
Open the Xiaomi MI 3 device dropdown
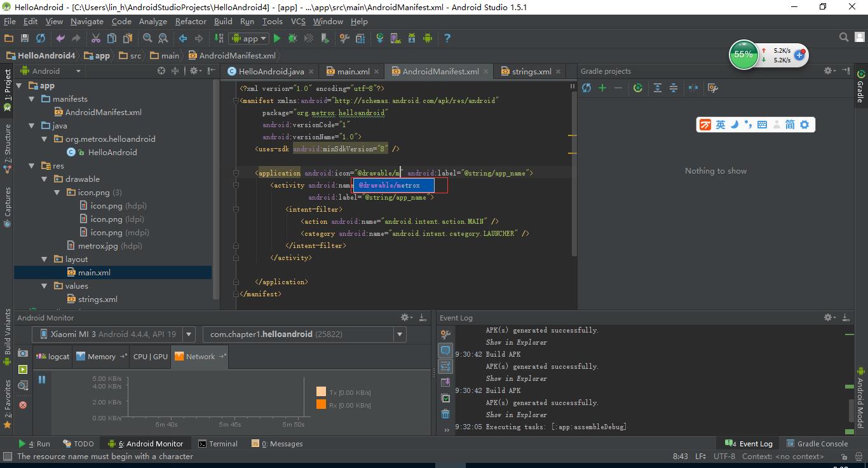(113, 334)
